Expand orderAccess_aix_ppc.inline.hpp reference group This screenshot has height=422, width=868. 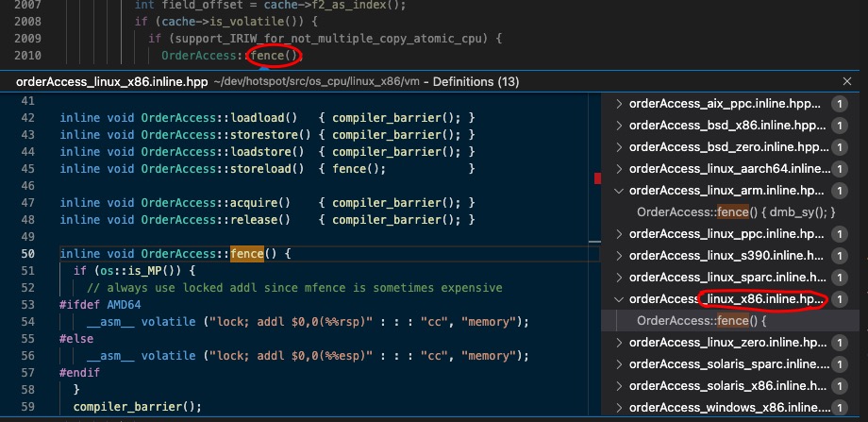point(619,104)
